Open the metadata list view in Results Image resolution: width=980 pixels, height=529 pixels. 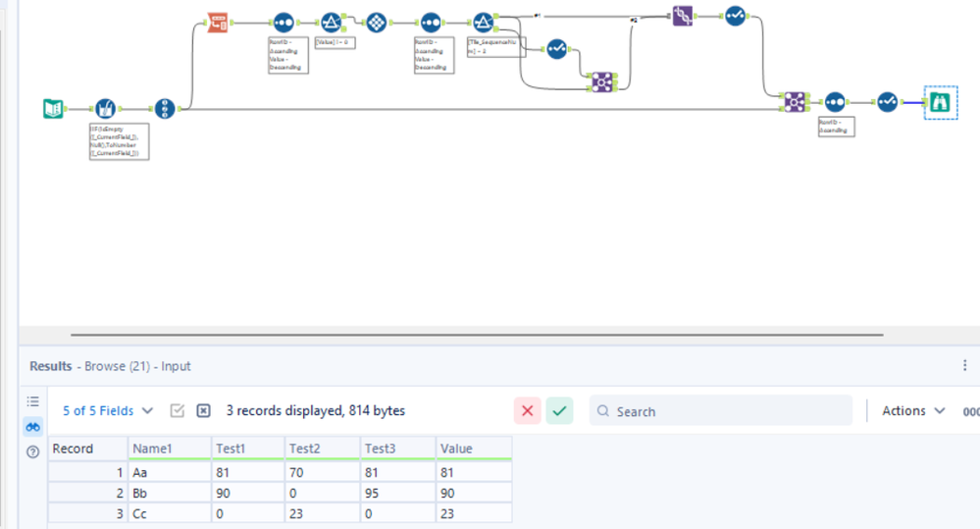(x=33, y=401)
